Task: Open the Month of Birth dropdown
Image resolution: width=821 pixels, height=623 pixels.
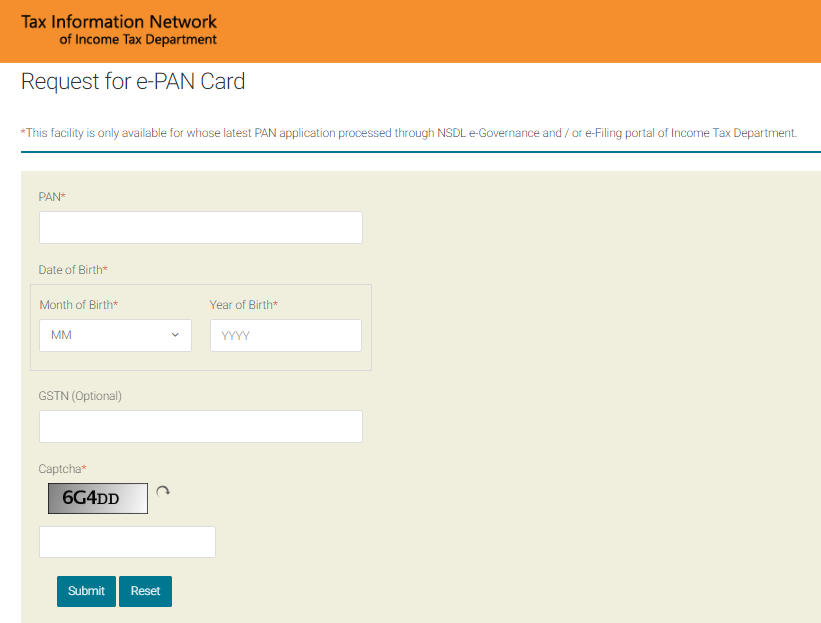Action: [115, 336]
